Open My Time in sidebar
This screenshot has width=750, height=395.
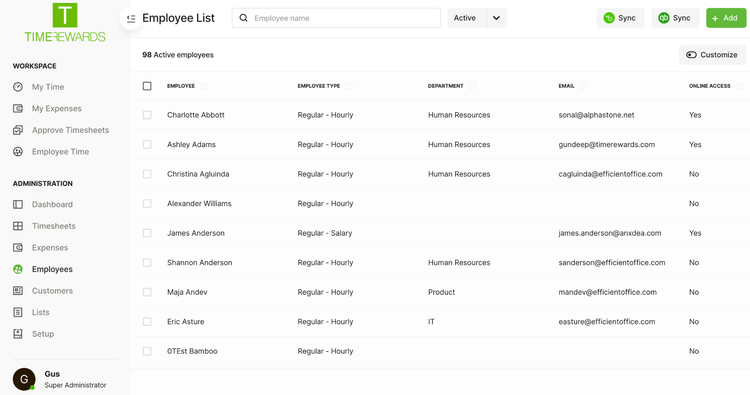tap(48, 87)
